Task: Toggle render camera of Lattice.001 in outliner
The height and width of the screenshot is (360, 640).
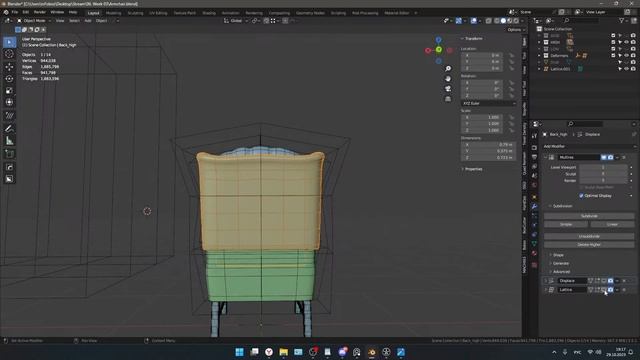Action: pos(633,69)
